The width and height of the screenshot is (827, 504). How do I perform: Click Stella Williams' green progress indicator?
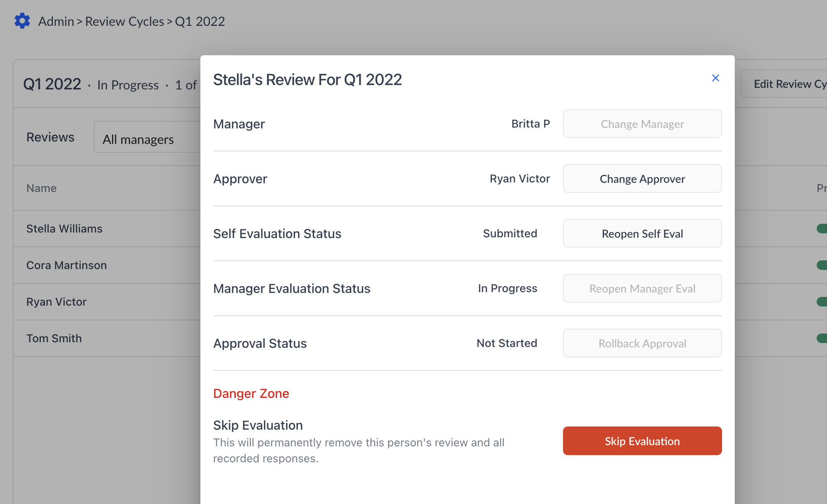(x=821, y=229)
